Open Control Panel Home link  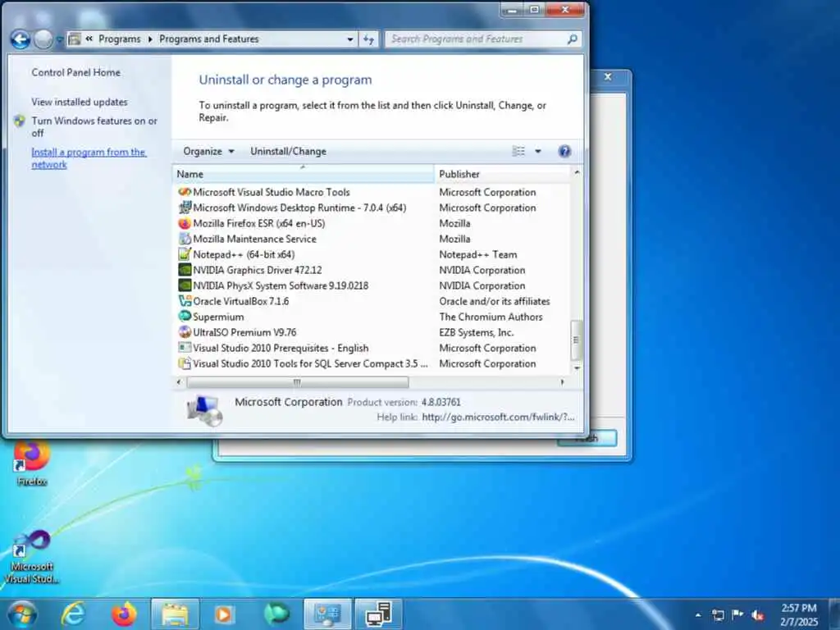75,72
